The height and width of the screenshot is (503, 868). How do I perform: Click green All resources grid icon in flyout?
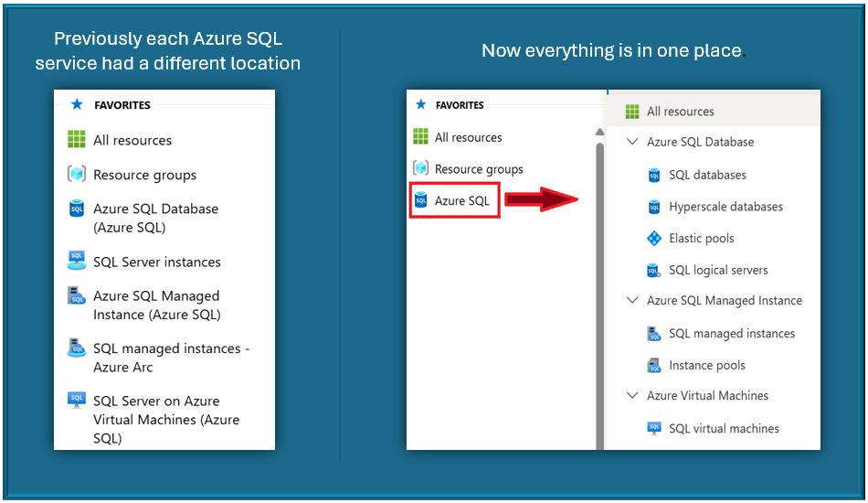(x=632, y=112)
